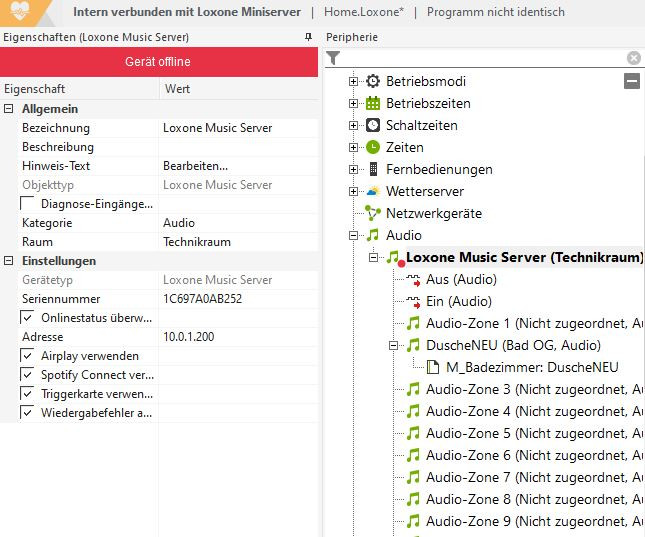This screenshot has width=645, height=537.
Task: Uncheck Onlinestatus überwachen checkbox
Action: coord(27,318)
